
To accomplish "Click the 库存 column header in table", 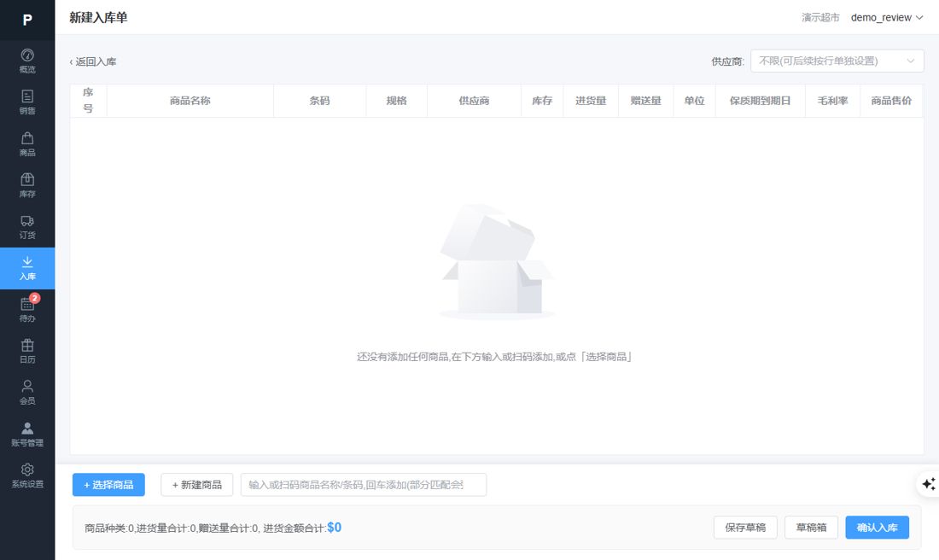I will pyautogui.click(x=542, y=101).
